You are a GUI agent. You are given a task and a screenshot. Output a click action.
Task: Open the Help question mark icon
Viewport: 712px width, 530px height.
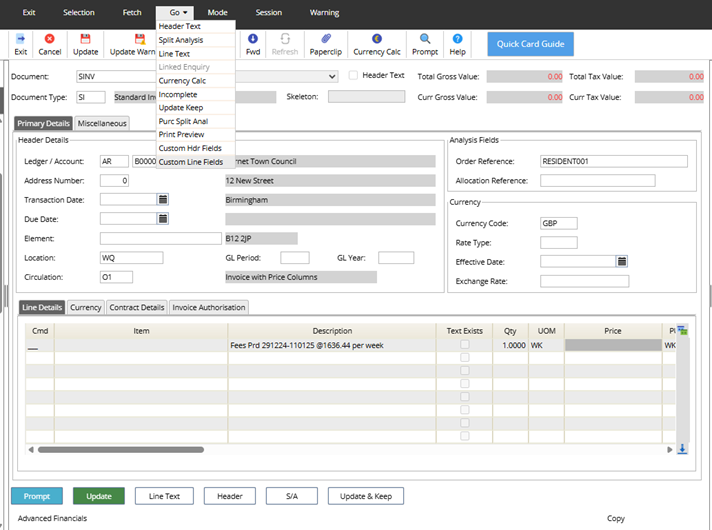458,38
